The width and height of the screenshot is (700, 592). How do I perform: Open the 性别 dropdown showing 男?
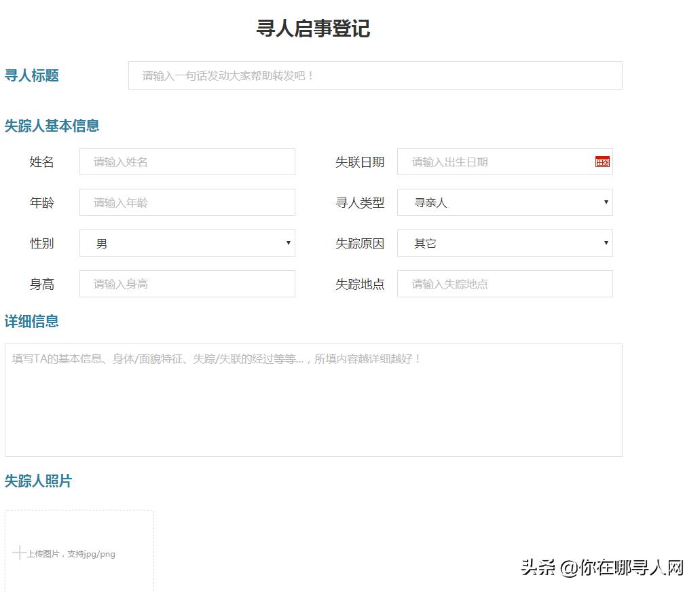click(187, 243)
